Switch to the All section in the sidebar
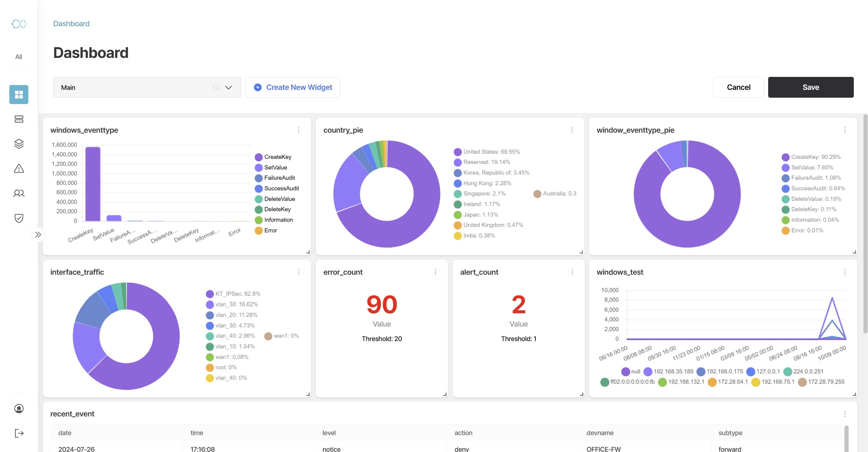868x452 pixels. click(x=18, y=57)
